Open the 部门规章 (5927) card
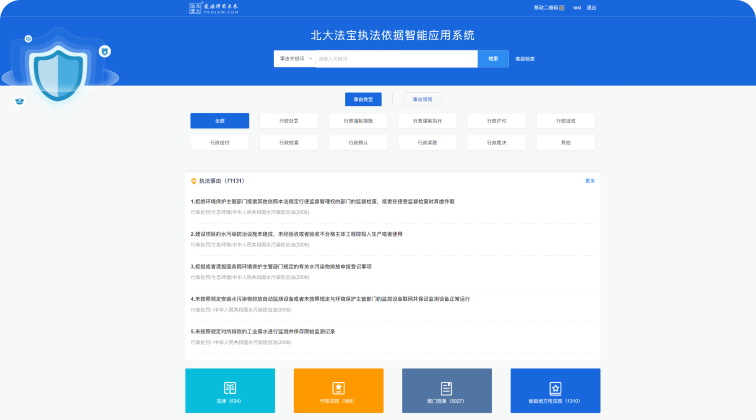This screenshot has height=420, width=756. (x=447, y=391)
